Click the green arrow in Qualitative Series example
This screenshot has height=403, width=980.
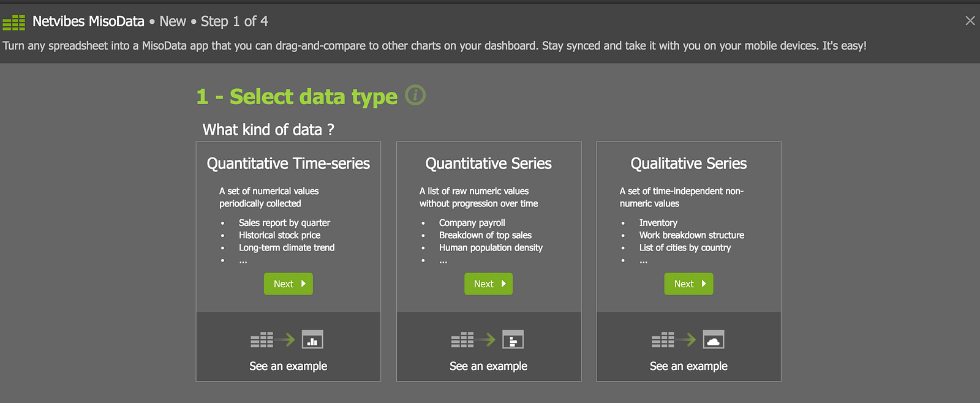tap(688, 339)
